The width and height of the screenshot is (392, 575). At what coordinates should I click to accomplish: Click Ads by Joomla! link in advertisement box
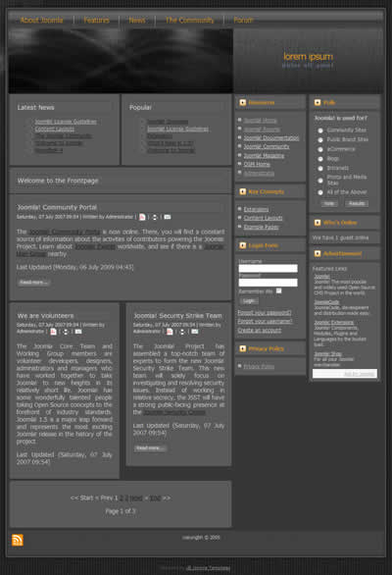(360, 374)
